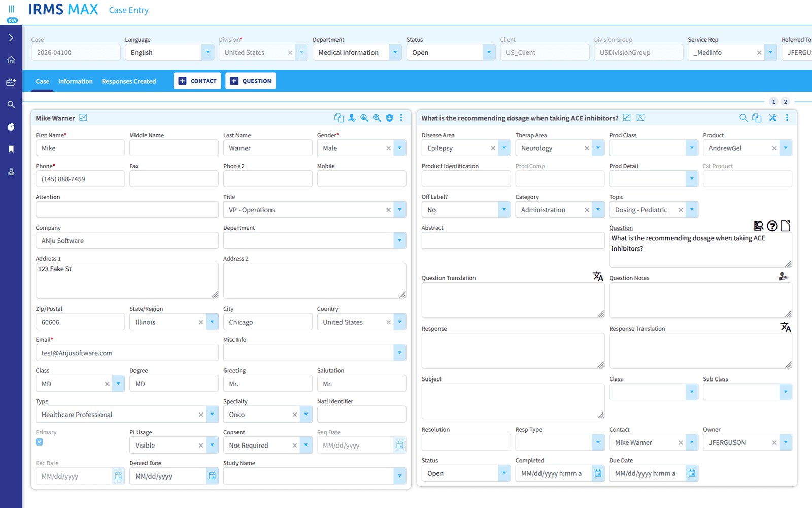Viewport: 812px width, 508px height.
Task: Click the copy icon in Mike Warner panel
Action: coord(339,118)
